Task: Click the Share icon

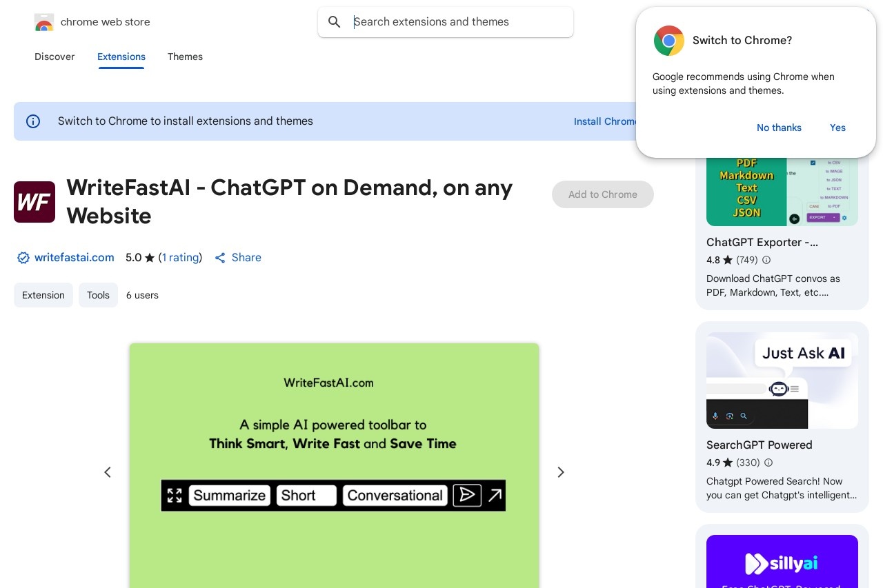Action: point(220,258)
